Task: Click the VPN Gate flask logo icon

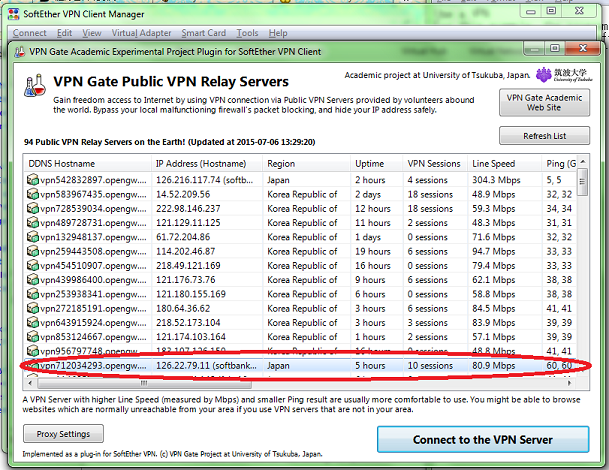Action: pos(35,85)
